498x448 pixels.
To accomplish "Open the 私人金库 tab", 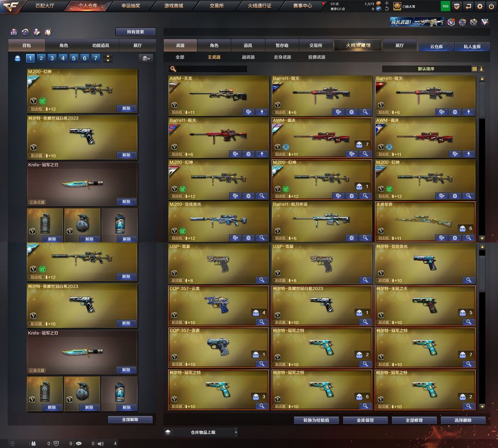I will pyautogui.click(x=472, y=47).
